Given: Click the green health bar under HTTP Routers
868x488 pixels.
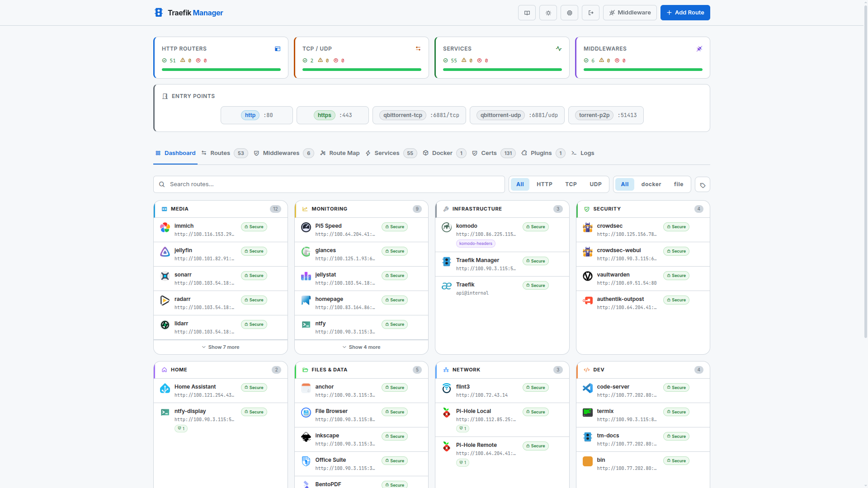Looking at the screenshot, I should click(x=221, y=70).
